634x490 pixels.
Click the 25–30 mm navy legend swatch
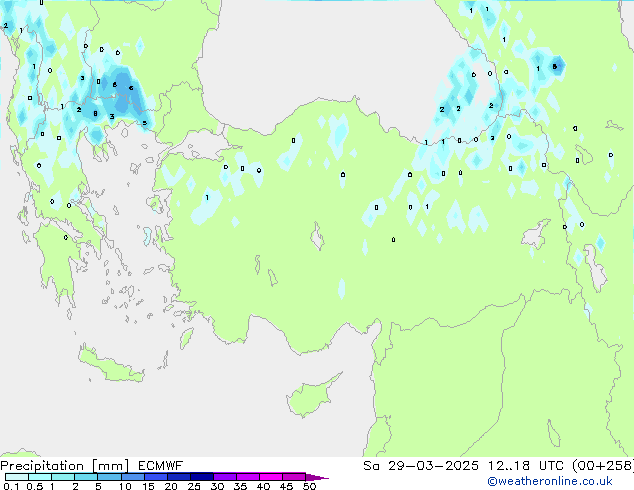[x=201, y=477]
